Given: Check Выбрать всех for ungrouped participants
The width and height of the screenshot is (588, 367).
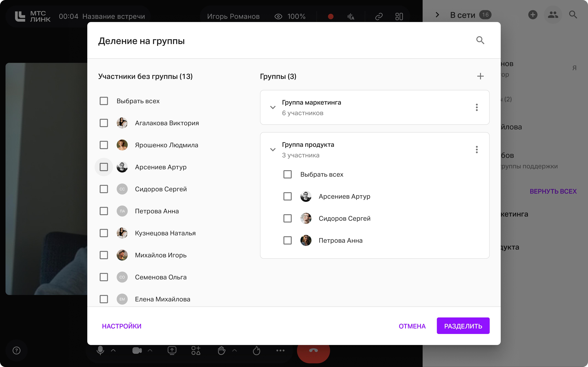Looking at the screenshot, I should coord(104,101).
